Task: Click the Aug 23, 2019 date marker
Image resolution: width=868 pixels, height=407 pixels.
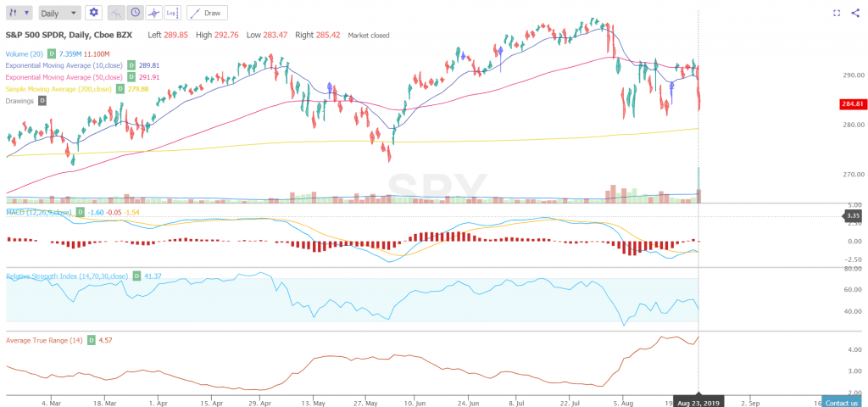Action: (698, 400)
